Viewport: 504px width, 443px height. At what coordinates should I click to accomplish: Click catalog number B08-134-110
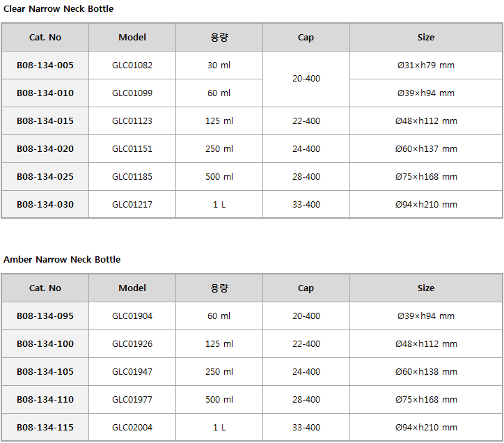click(x=45, y=400)
